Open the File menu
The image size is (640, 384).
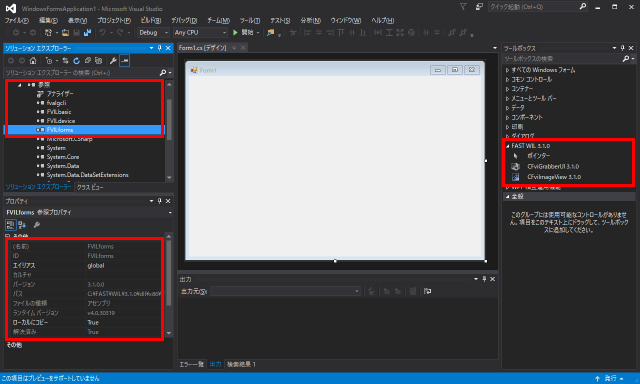coord(17,20)
